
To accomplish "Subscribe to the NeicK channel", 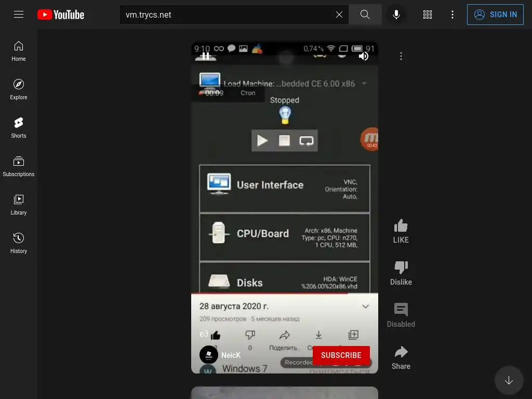I will (x=341, y=355).
